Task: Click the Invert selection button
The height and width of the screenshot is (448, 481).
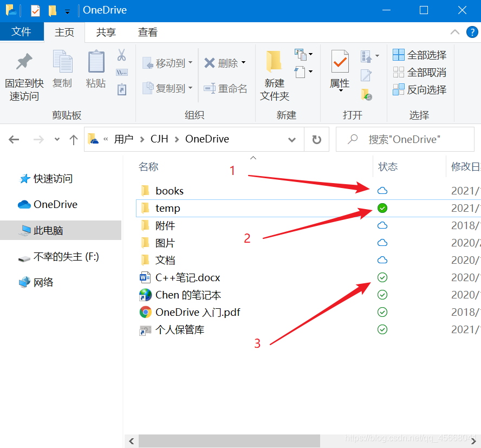Action: coord(419,89)
